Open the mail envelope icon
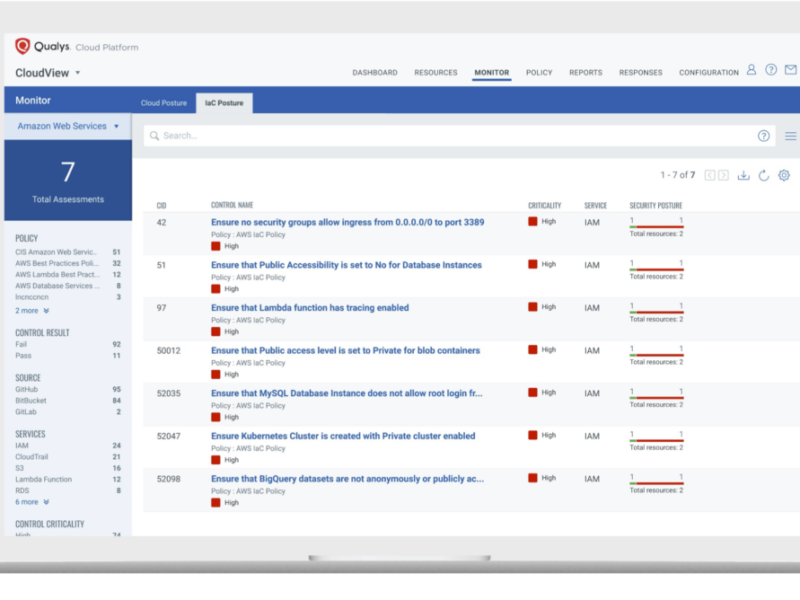This screenshot has width=800, height=600. click(790, 70)
